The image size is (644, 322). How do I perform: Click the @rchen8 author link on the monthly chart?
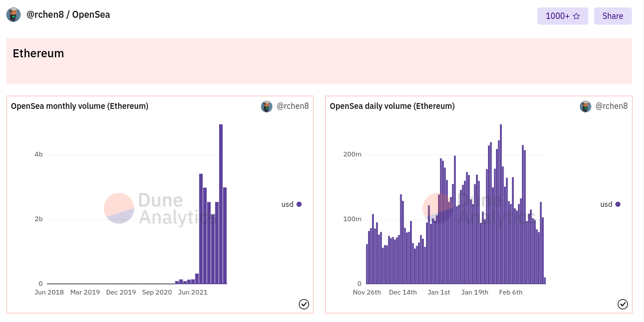click(x=292, y=106)
